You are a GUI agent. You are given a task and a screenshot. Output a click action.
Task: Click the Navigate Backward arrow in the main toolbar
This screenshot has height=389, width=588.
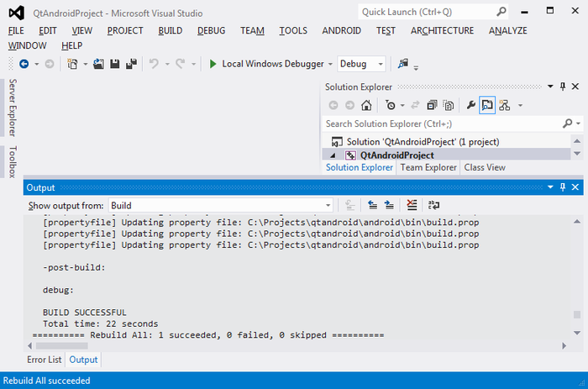(24, 64)
